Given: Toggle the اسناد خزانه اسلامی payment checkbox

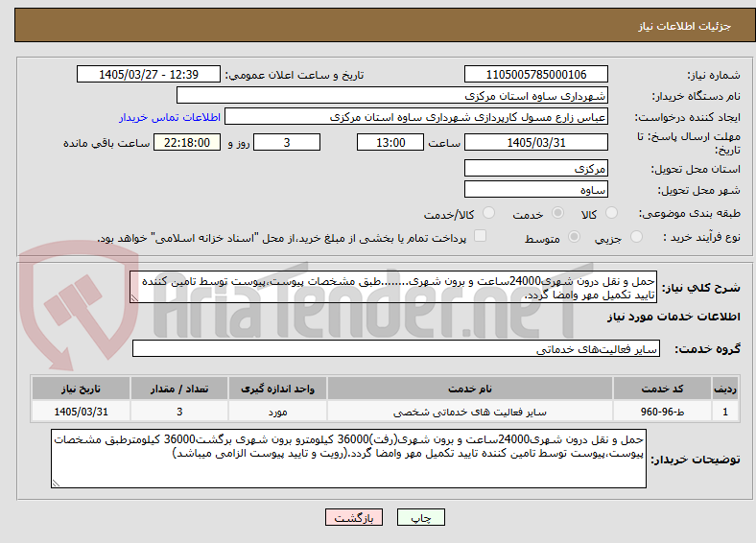Looking at the screenshot, I should tap(481, 235).
